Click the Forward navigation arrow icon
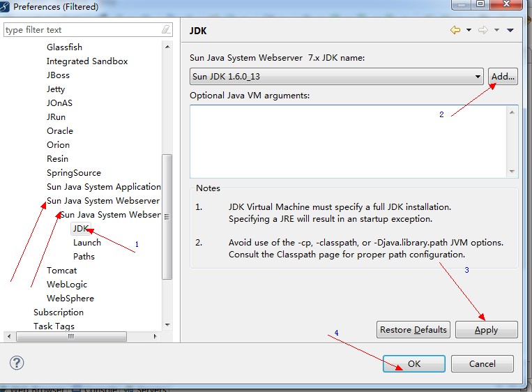This screenshot has width=532, height=392. 482,30
